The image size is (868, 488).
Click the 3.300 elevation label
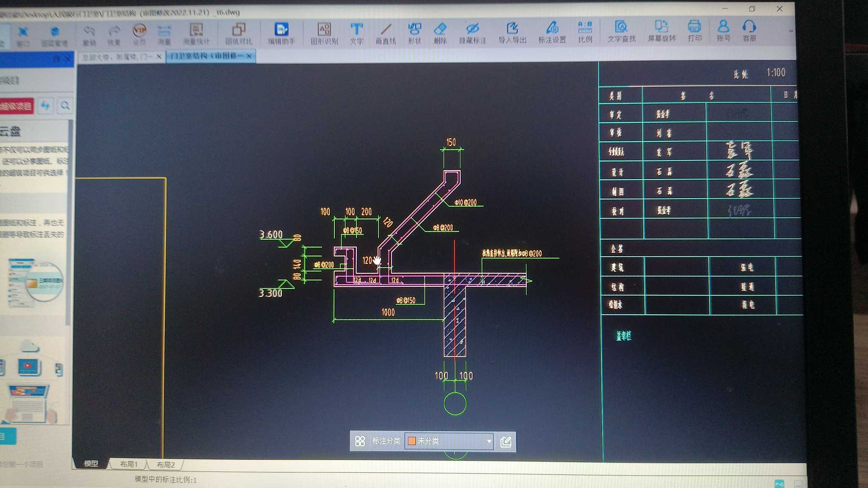point(270,293)
